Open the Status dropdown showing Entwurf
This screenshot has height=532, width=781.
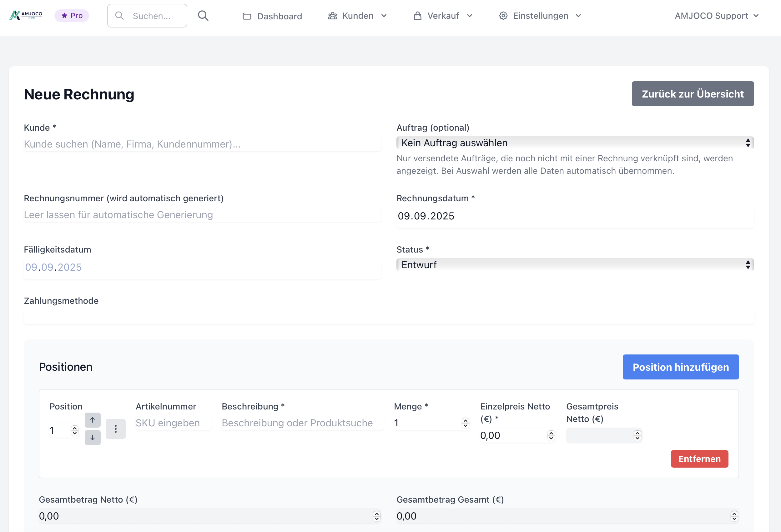[575, 265]
